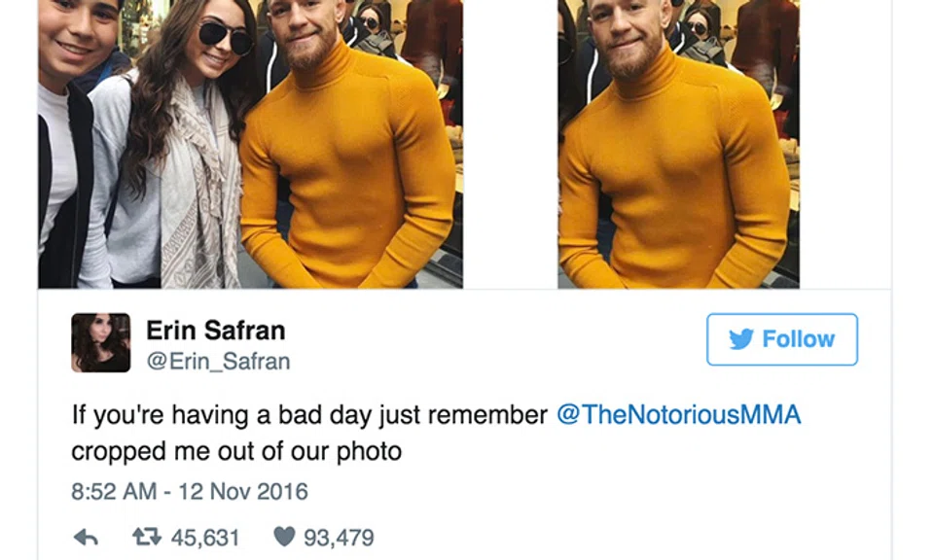
Task: Open the 8:52 AM - 12 Nov 2016 timestamp
Action: coord(190,492)
